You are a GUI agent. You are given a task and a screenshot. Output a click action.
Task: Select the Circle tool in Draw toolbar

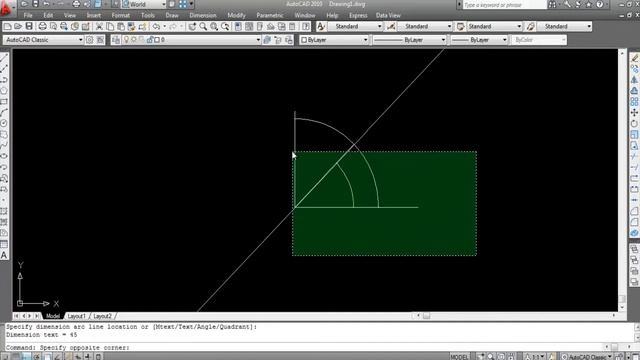tap(4, 123)
